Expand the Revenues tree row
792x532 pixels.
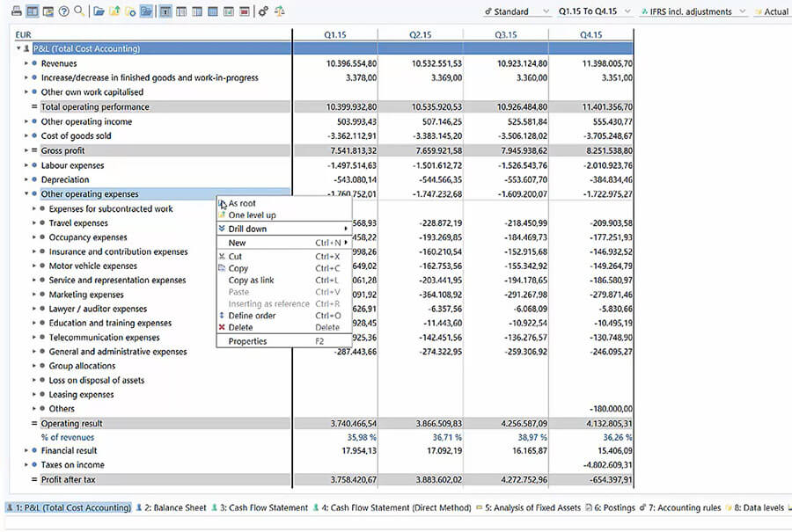[26, 63]
